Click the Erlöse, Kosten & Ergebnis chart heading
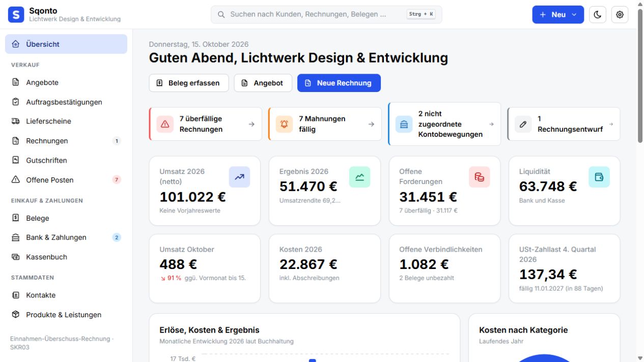644x362 pixels. [209, 330]
